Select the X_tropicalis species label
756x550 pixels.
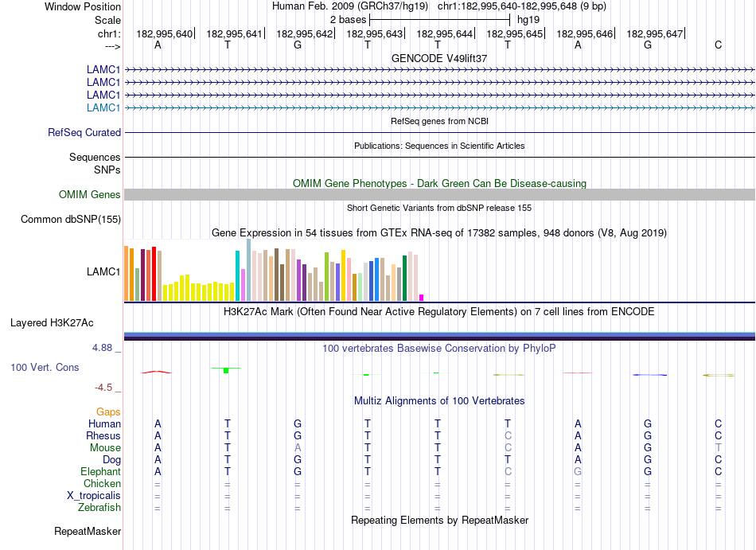[x=94, y=496]
